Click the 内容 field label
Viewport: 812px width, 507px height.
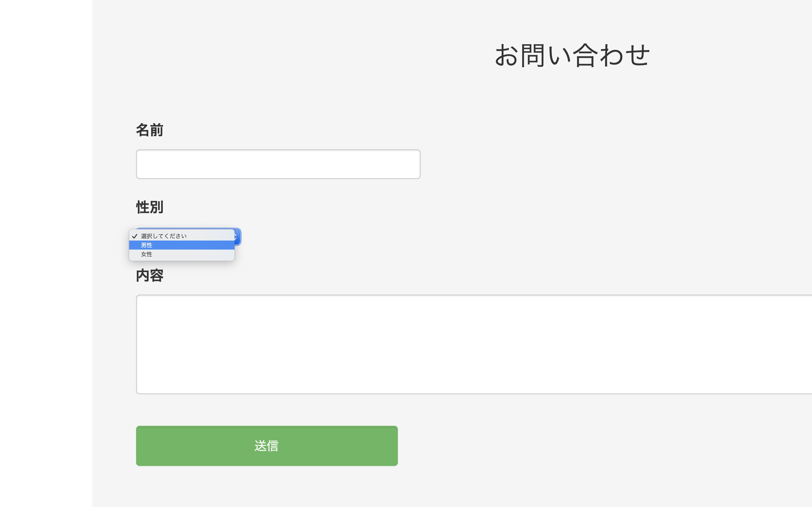click(150, 276)
